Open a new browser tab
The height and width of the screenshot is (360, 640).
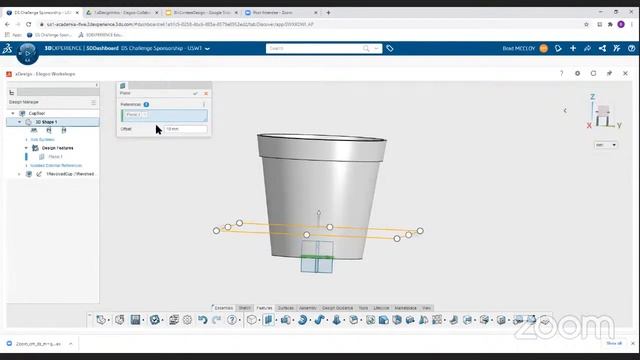click(x=329, y=13)
